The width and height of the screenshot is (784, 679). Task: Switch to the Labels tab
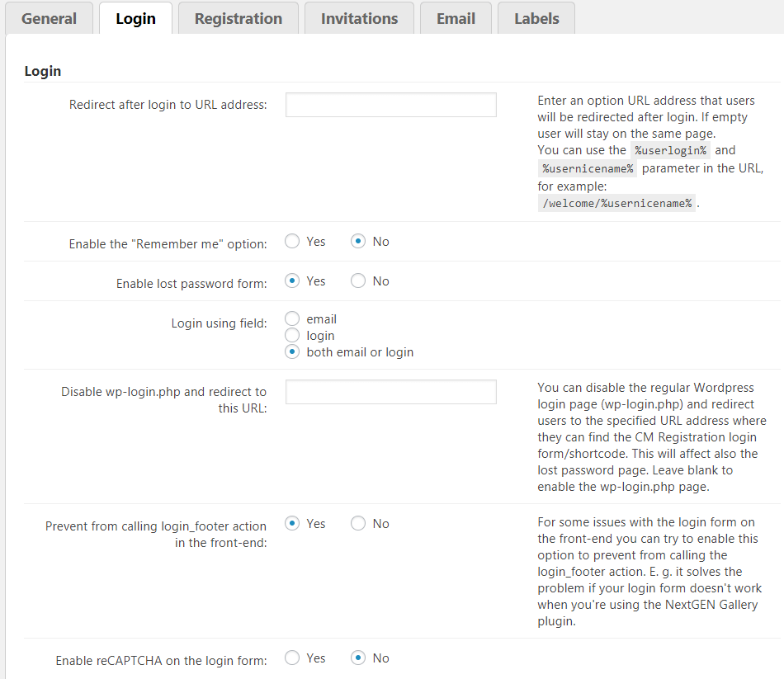coord(536,18)
